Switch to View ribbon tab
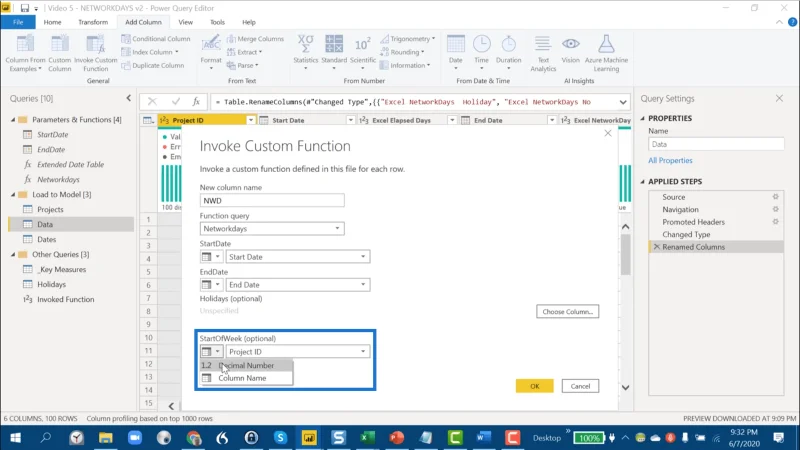Viewport: 800px width, 450px height. [186, 22]
